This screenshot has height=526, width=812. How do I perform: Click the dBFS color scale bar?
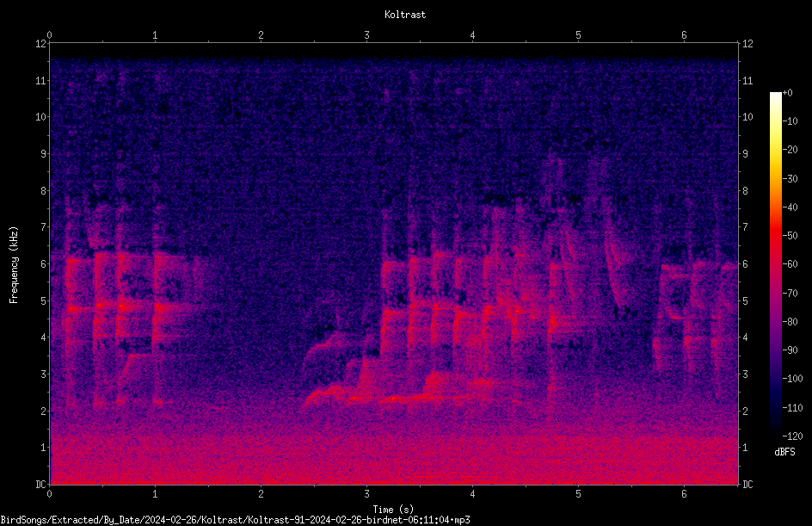[x=775, y=264]
